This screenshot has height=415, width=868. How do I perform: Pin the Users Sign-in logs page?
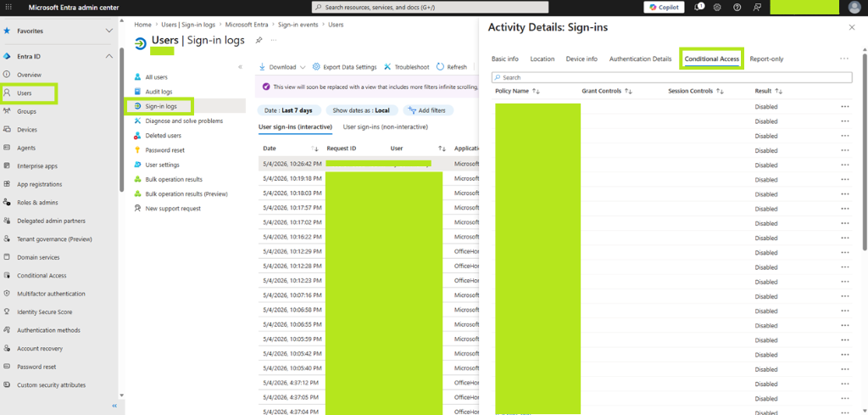pyautogui.click(x=259, y=40)
